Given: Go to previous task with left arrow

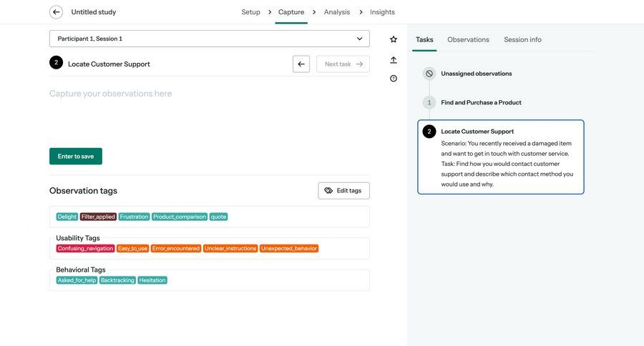Looking at the screenshot, I should (301, 64).
